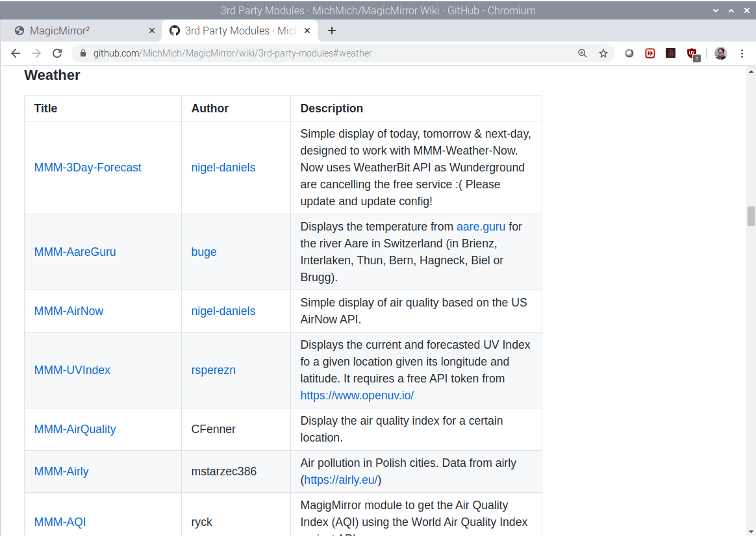Select the 3rd Party Modules tab
756x537 pixels.
click(x=240, y=31)
